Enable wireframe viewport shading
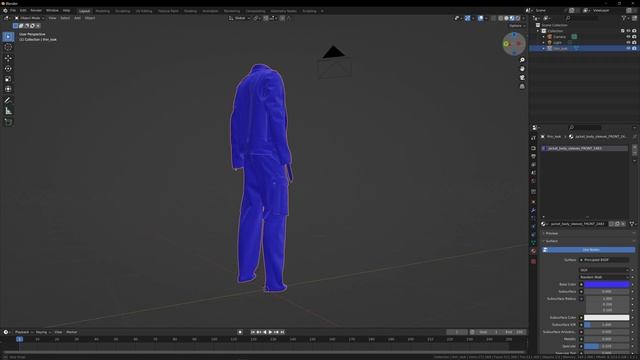 click(501, 18)
